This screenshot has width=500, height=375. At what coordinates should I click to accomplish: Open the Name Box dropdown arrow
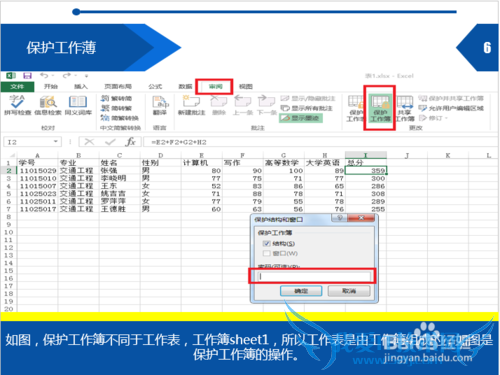pyautogui.click(x=55, y=142)
